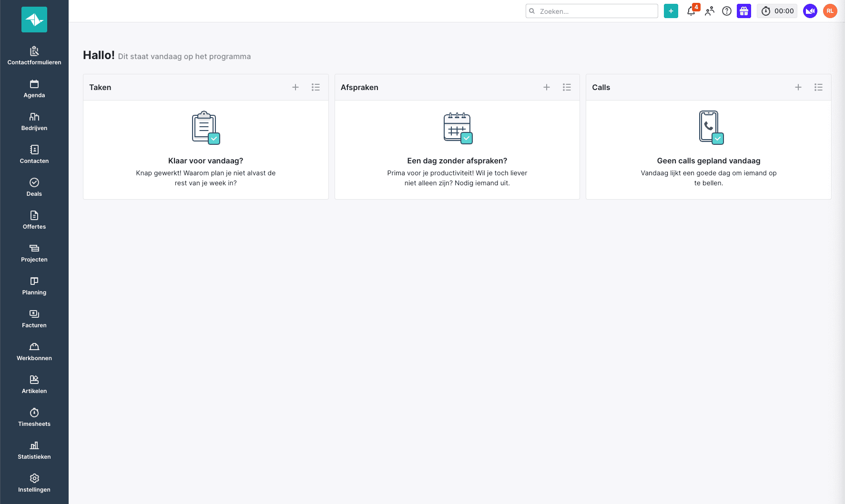Viewport: 845px width, 504px height.
Task: Start the 00:00 timer
Action: click(777, 11)
